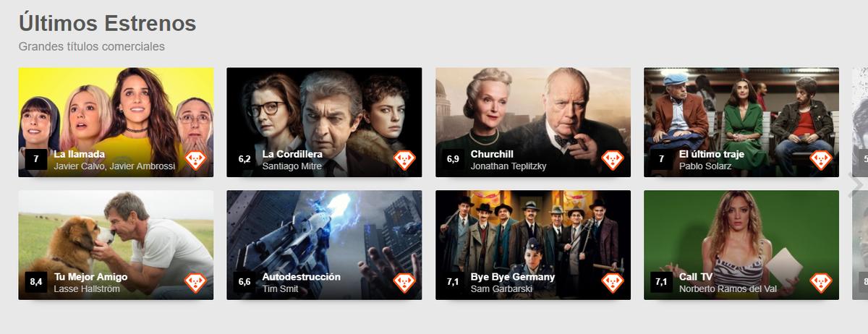This screenshot has height=334, width=868.
Task: Click the 8,4 rating box on Tu Mejor Amigo
Action: [36, 282]
